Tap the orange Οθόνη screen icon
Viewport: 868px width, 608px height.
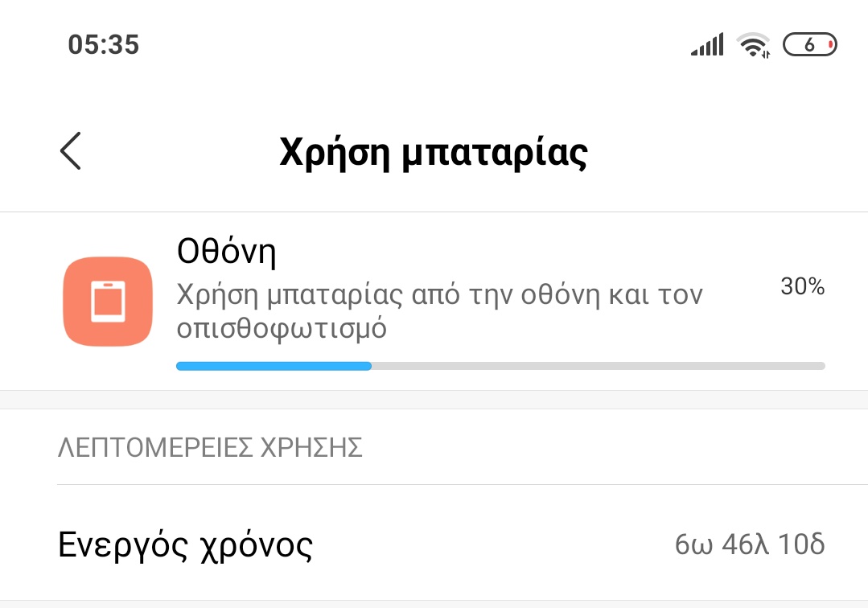[x=107, y=302]
